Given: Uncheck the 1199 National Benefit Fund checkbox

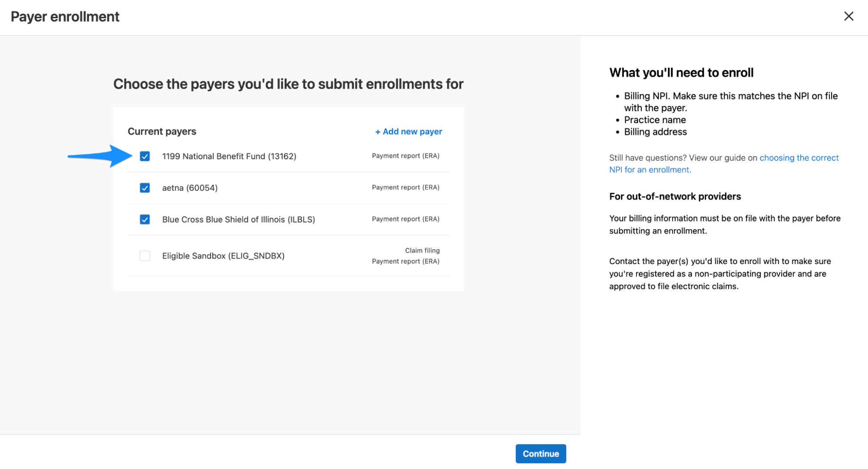Looking at the screenshot, I should point(145,156).
